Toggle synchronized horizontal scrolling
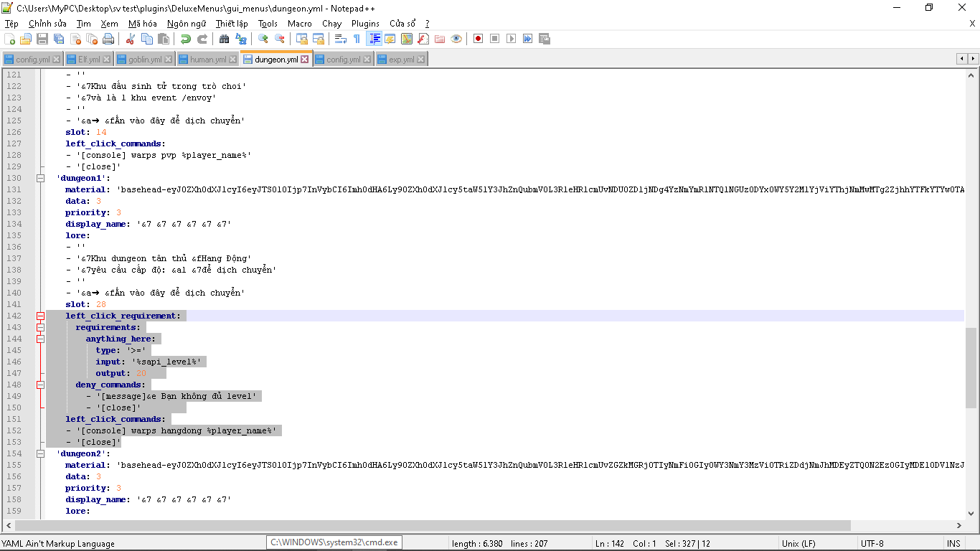The image size is (980, 551). (319, 39)
